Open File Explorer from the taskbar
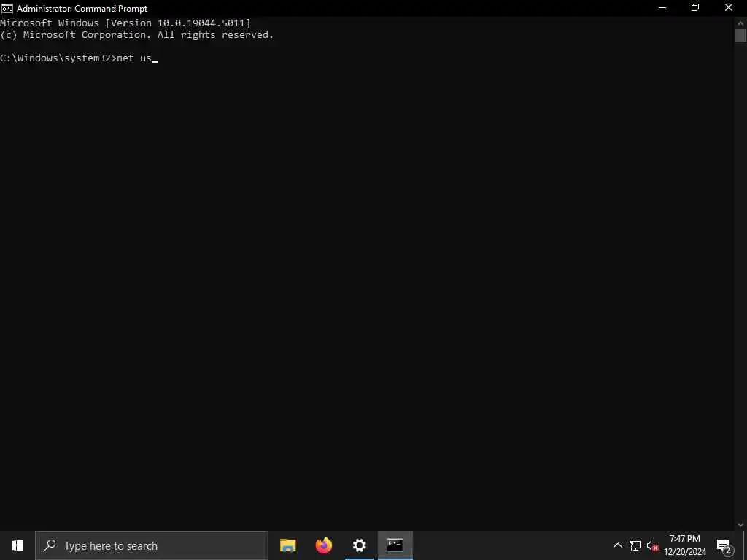 click(287, 545)
